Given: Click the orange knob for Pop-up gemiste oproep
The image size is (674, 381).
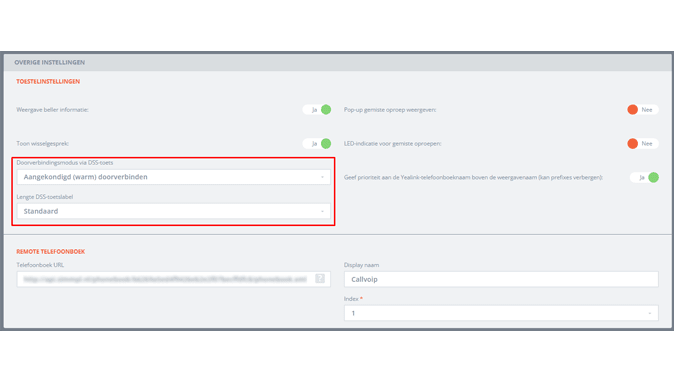Looking at the screenshot, I should click(x=632, y=110).
